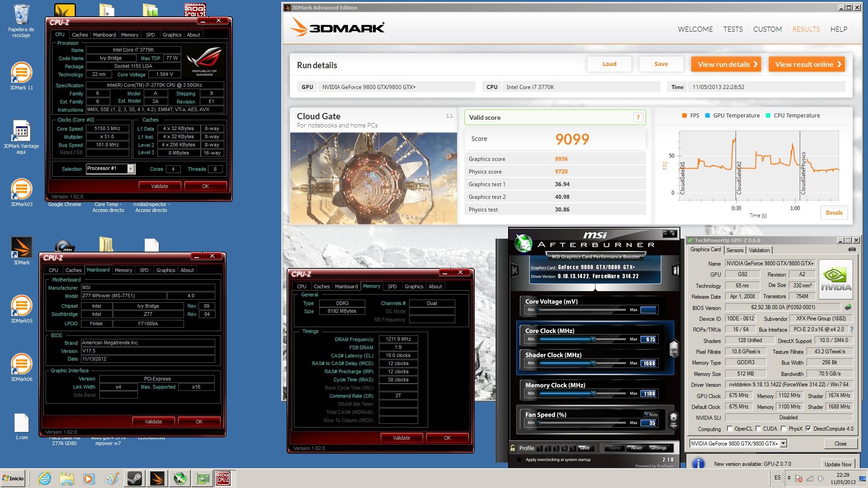This screenshot has width=868, height=488.
Task: Launch the 3DMark 11 desktop shortcut
Action: tap(21, 75)
